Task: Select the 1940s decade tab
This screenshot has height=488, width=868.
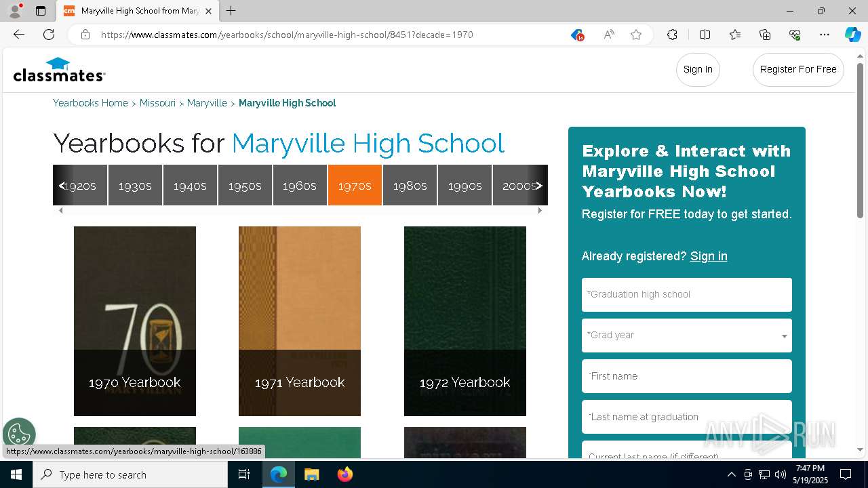Action: [190, 185]
